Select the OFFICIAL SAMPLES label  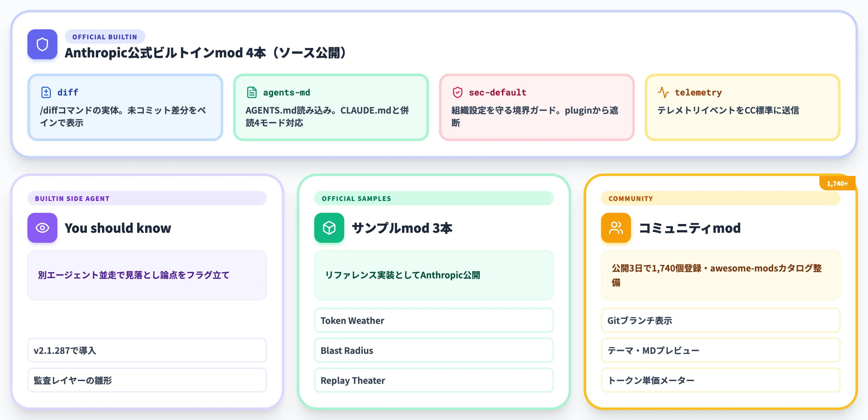[x=434, y=198]
